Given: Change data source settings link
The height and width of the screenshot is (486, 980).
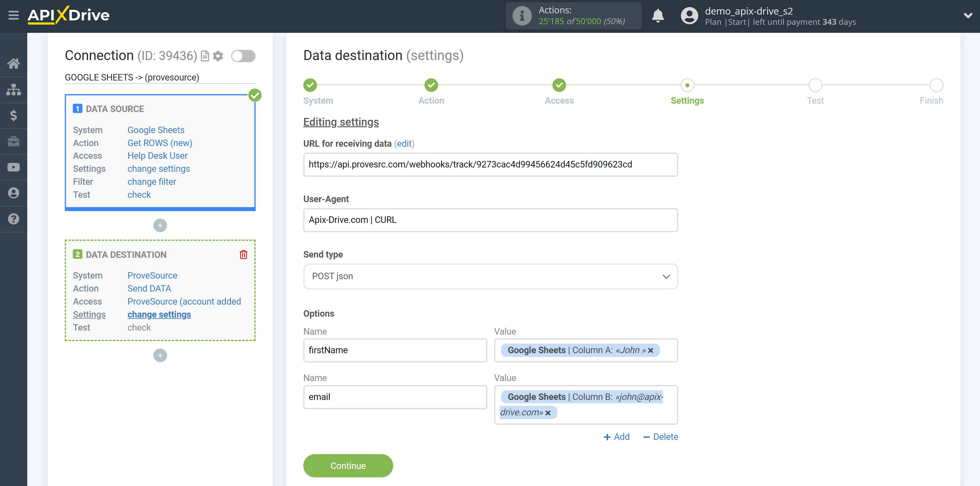Looking at the screenshot, I should coord(159,169).
